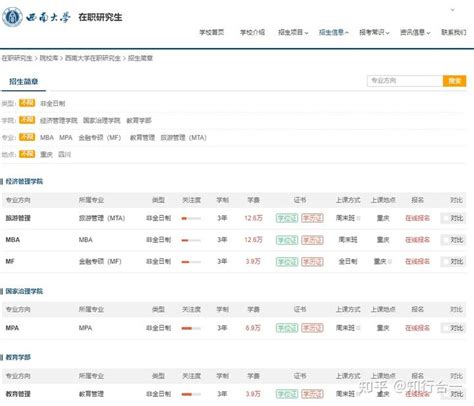Click the 专业方向 search input field
Screen dimensions: 474x406
click(405, 81)
